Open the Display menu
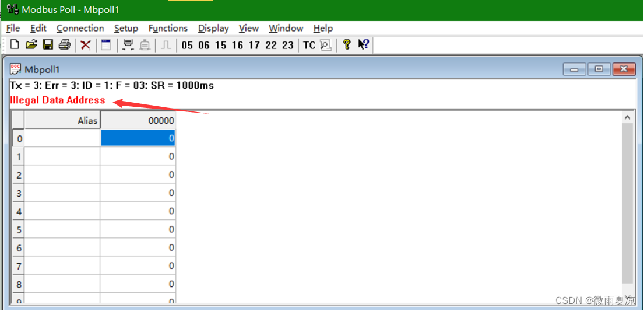The width and height of the screenshot is (644, 311). click(x=213, y=29)
